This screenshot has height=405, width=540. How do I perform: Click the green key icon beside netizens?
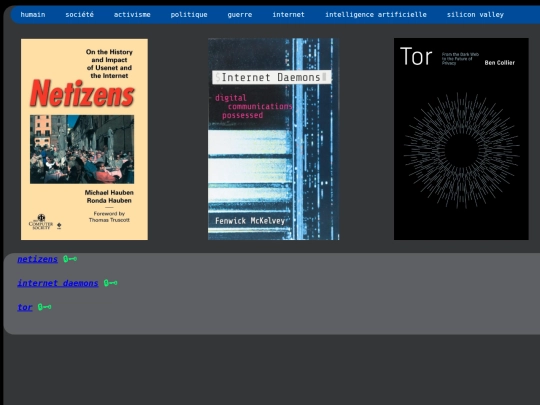[x=70, y=259]
